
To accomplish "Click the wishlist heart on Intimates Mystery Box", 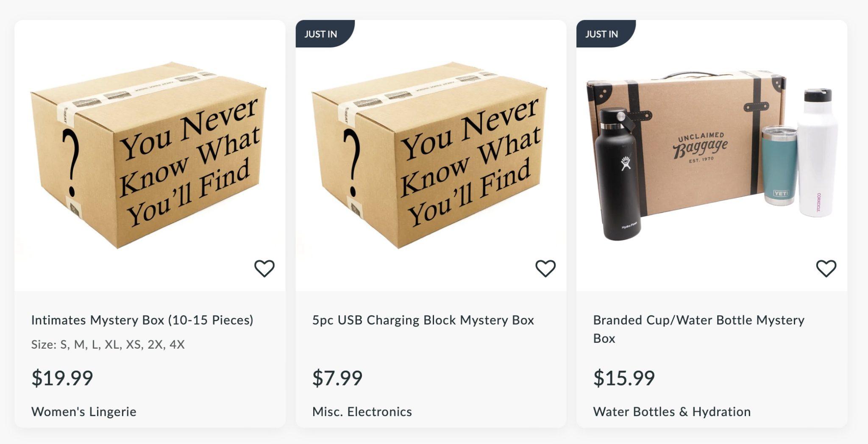I will [x=265, y=268].
